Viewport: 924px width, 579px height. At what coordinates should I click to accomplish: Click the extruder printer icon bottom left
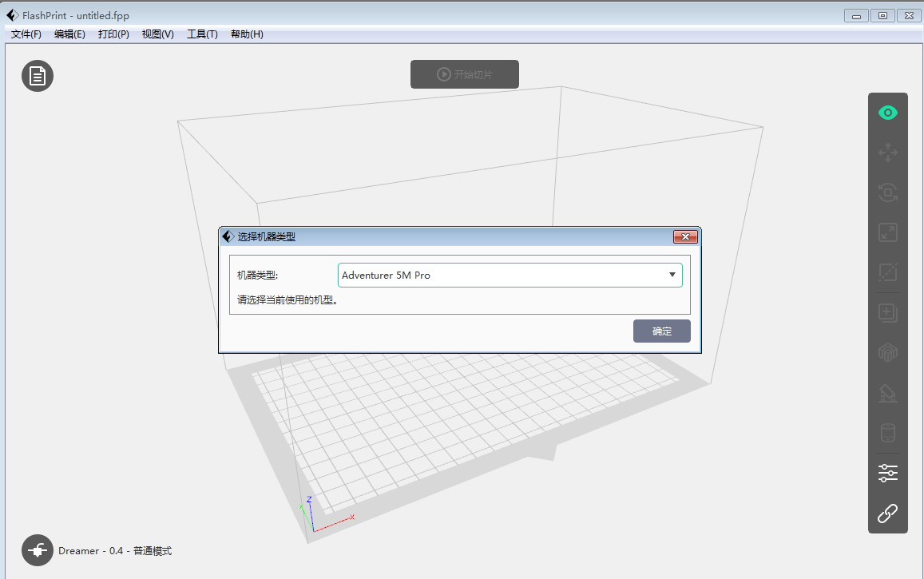pyautogui.click(x=38, y=550)
